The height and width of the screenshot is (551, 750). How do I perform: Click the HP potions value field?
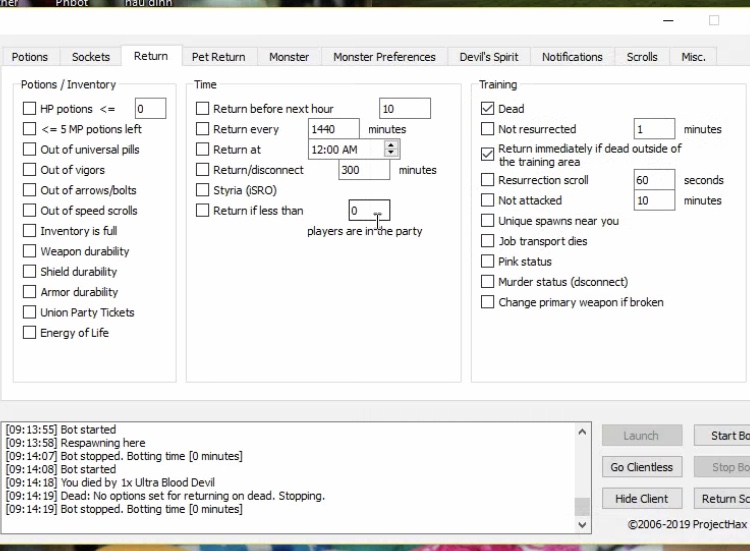[x=150, y=109]
